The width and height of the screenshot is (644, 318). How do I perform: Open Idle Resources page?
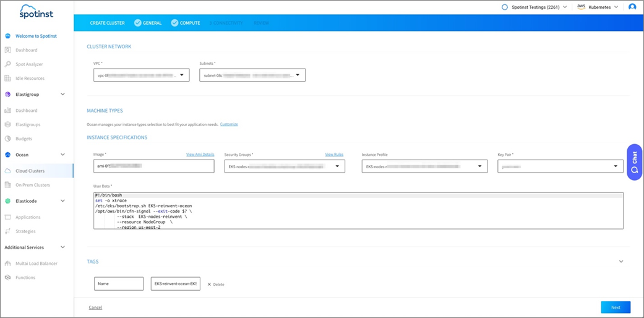[30, 78]
